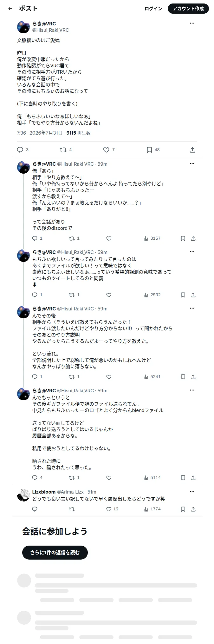Open @Arima_Lizx profile link
The height and width of the screenshot is (644, 214).
point(70,492)
